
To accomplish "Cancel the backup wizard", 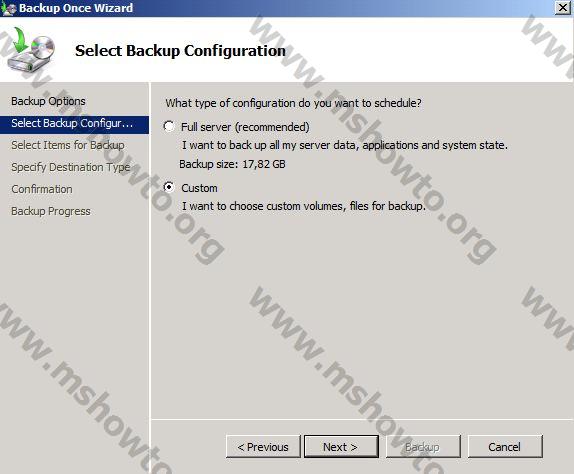I will [505, 447].
